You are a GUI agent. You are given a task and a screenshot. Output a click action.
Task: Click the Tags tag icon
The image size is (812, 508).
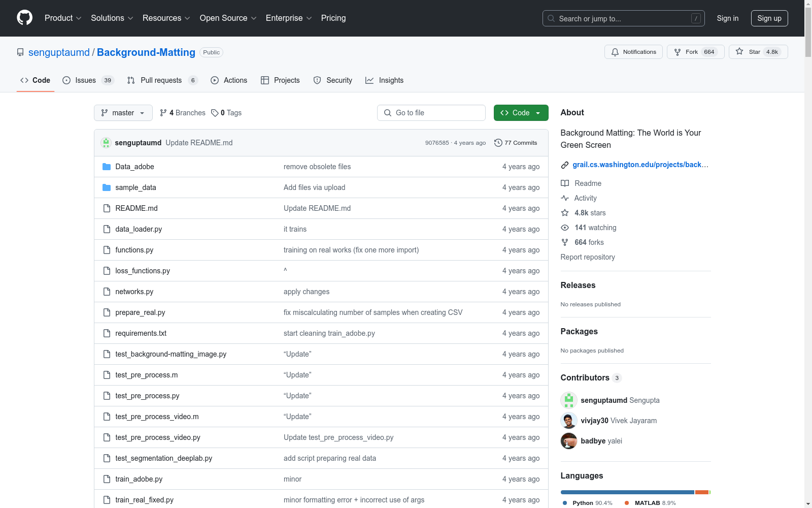[215, 113]
